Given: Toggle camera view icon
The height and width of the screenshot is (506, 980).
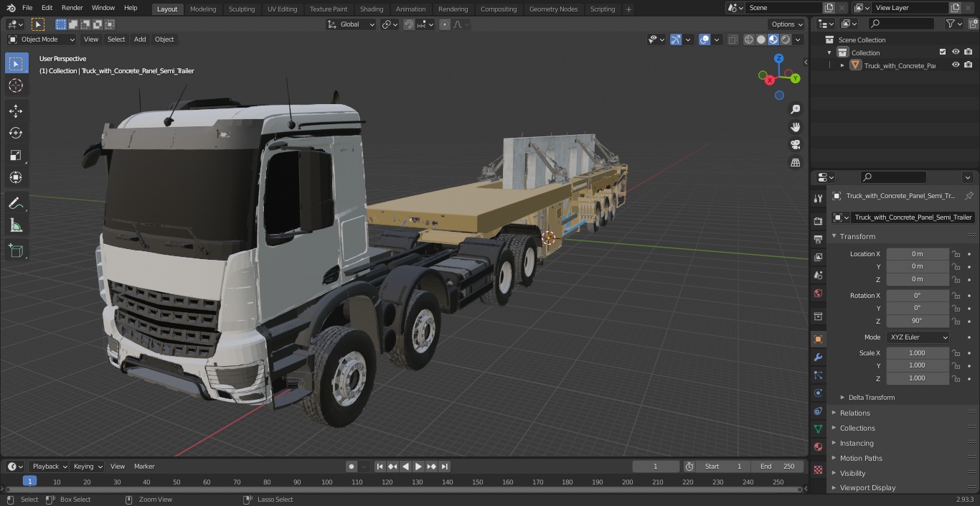Looking at the screenshot, I should (x=795, y=145).
